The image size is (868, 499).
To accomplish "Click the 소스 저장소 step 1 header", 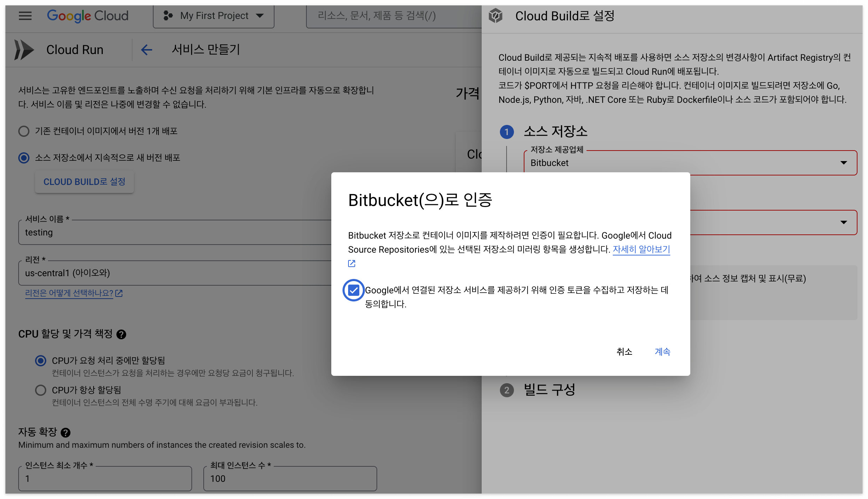I will [555, 132].
